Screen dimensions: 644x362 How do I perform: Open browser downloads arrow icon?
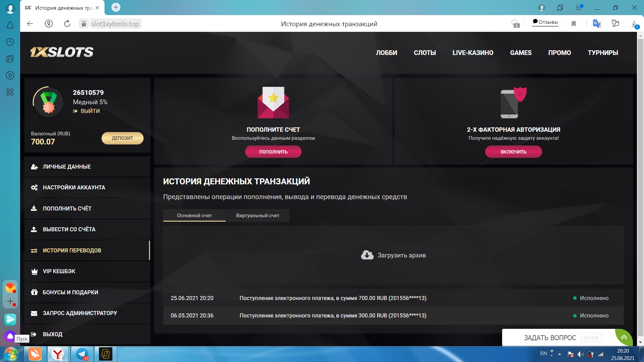[x=634, y=24]
